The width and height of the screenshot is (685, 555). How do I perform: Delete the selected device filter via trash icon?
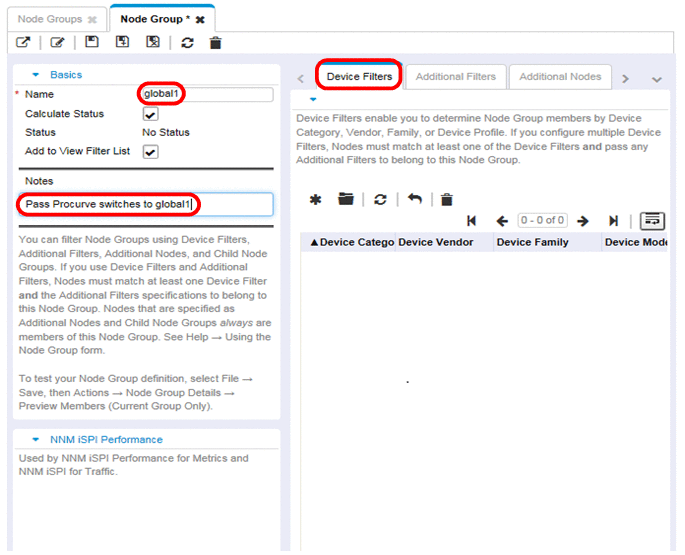coord(447,200)
